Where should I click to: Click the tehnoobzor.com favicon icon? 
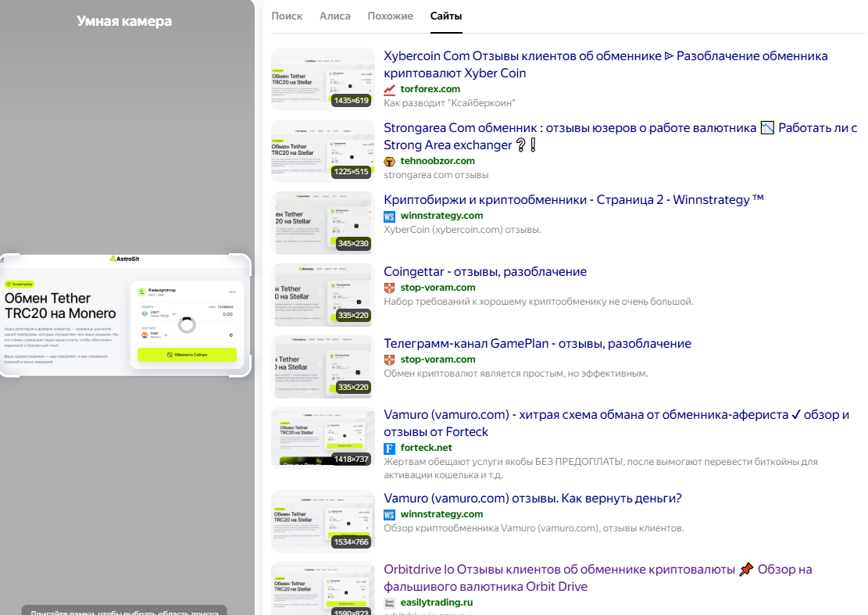pos(390,161)
